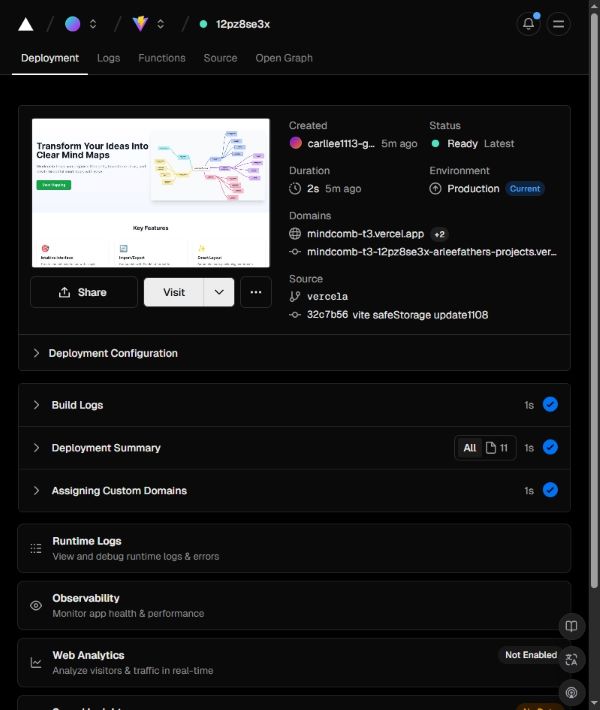
Task: Open the mindcomb-t3-12pz8se3x deployment URL
Action: 432,252
